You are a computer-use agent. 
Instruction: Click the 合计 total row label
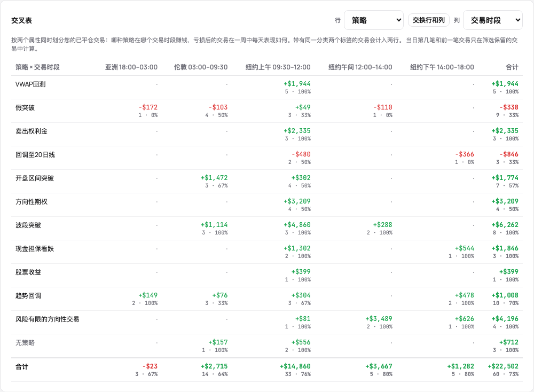(22, 367)
